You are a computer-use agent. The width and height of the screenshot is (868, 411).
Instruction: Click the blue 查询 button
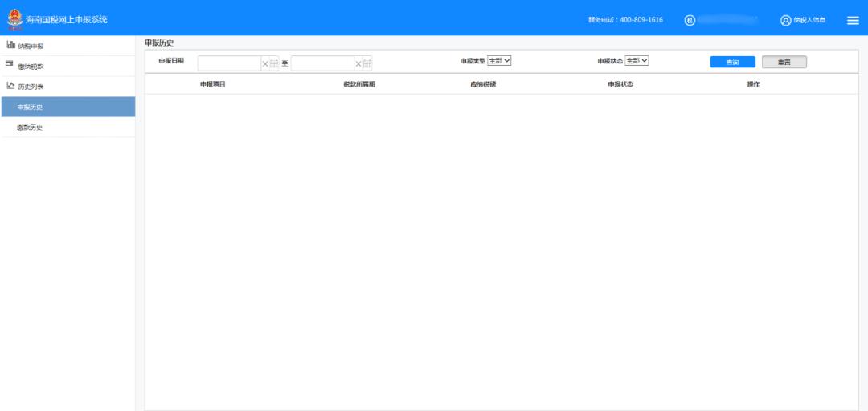coord(732,62)
